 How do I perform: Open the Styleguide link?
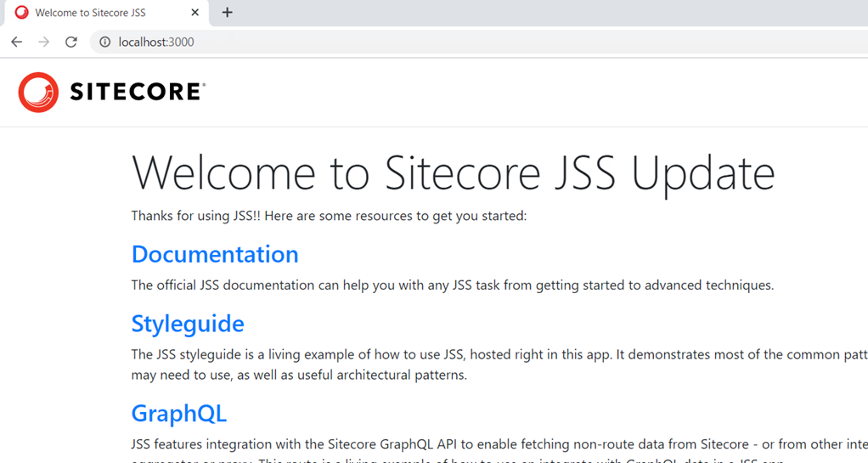tap(188, 324)
